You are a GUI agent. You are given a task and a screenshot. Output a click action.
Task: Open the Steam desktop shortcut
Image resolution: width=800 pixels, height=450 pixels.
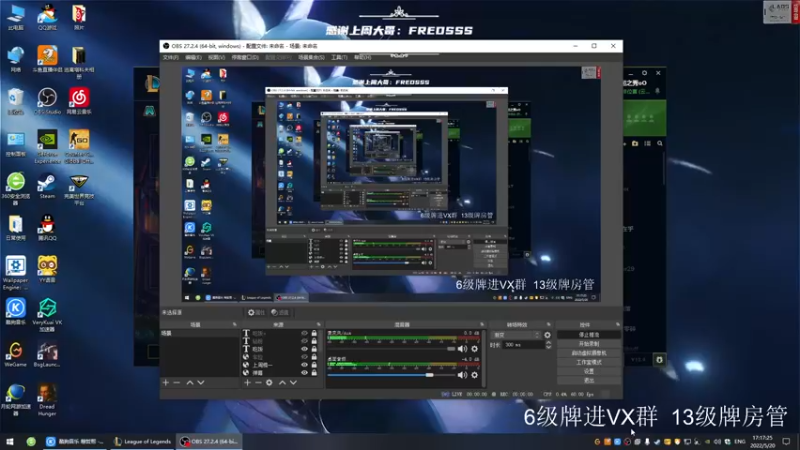point(47,186)
